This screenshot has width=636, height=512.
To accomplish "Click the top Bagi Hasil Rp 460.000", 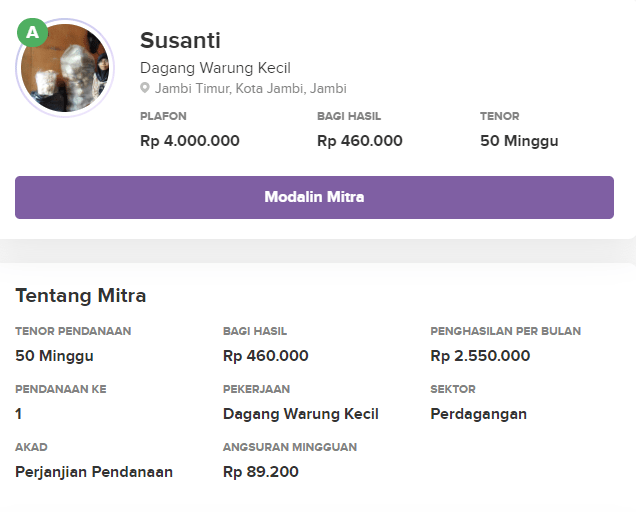I will 360,141.
